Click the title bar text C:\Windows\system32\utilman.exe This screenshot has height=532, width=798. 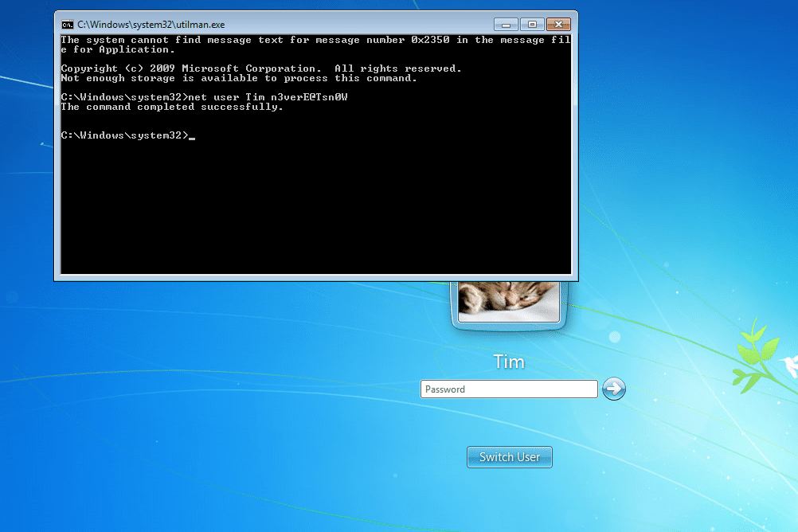coord(151,25)
